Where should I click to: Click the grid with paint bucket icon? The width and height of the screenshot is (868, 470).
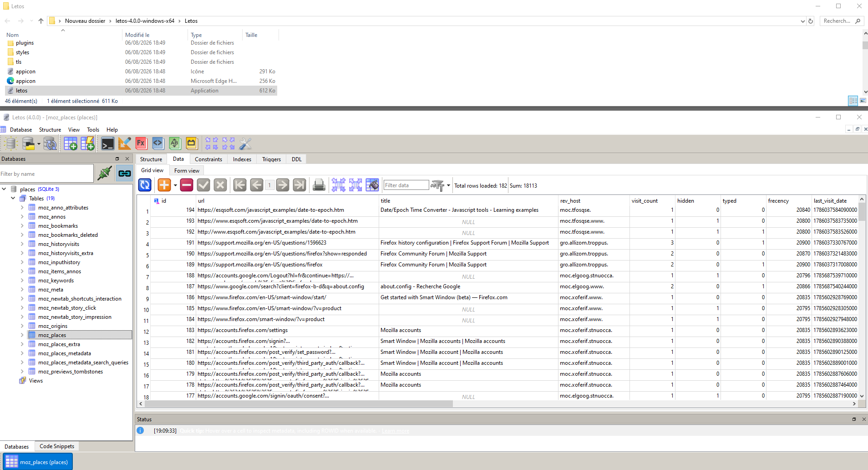[372, 185]
